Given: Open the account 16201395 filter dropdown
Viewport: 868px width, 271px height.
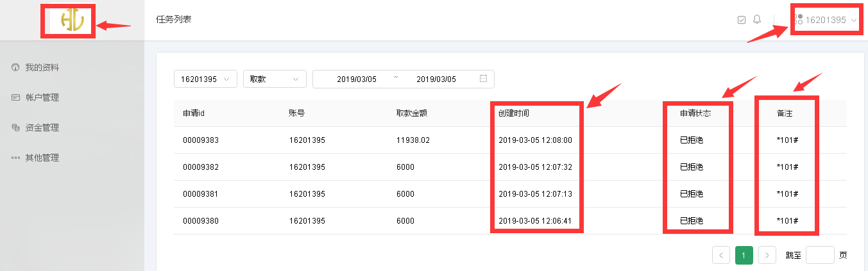Looking at the screenshot, I should (x=205, y=79).
